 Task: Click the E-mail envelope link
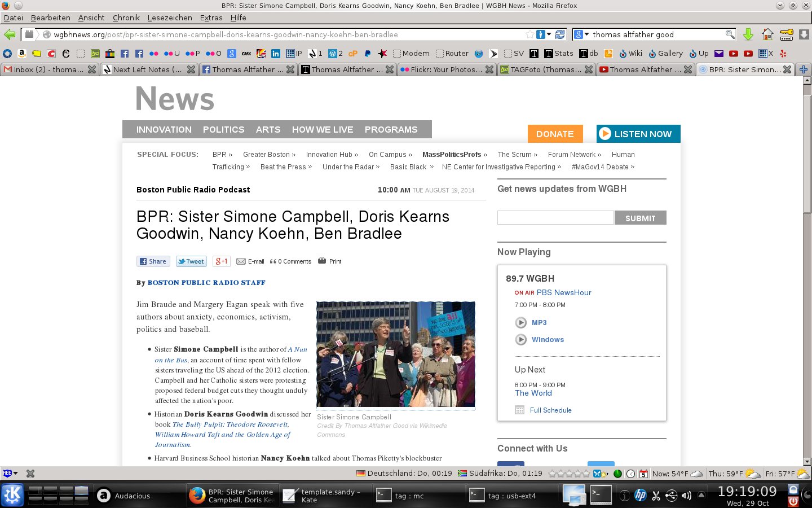pyautogui.click(x=250, y=261)
